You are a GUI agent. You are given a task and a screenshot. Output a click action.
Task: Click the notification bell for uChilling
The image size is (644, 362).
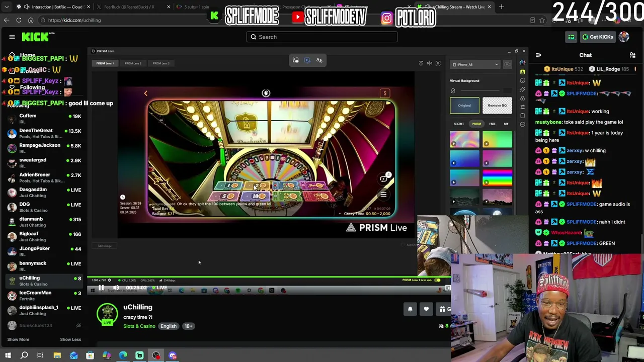coord(410,309)
